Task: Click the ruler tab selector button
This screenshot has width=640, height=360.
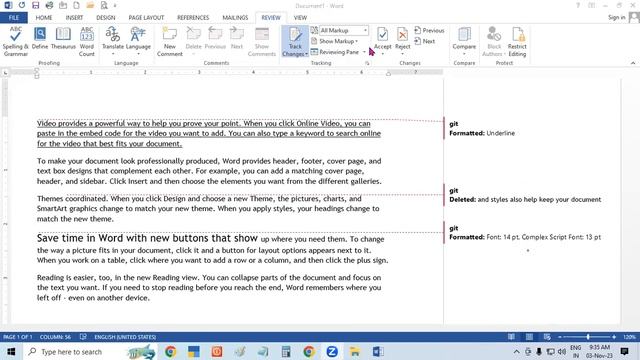Action: click(x=5, y=73)
